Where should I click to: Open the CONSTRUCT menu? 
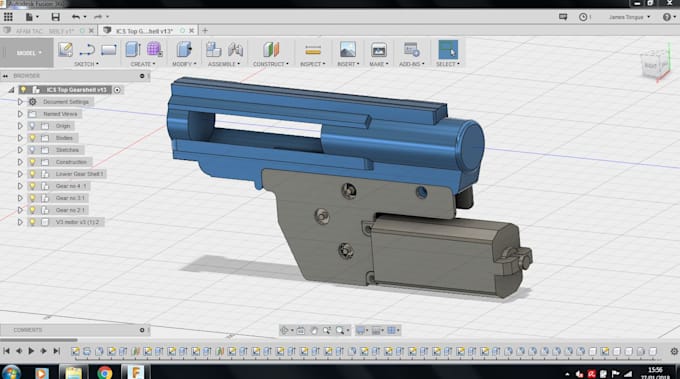click(x=271, y=64)
